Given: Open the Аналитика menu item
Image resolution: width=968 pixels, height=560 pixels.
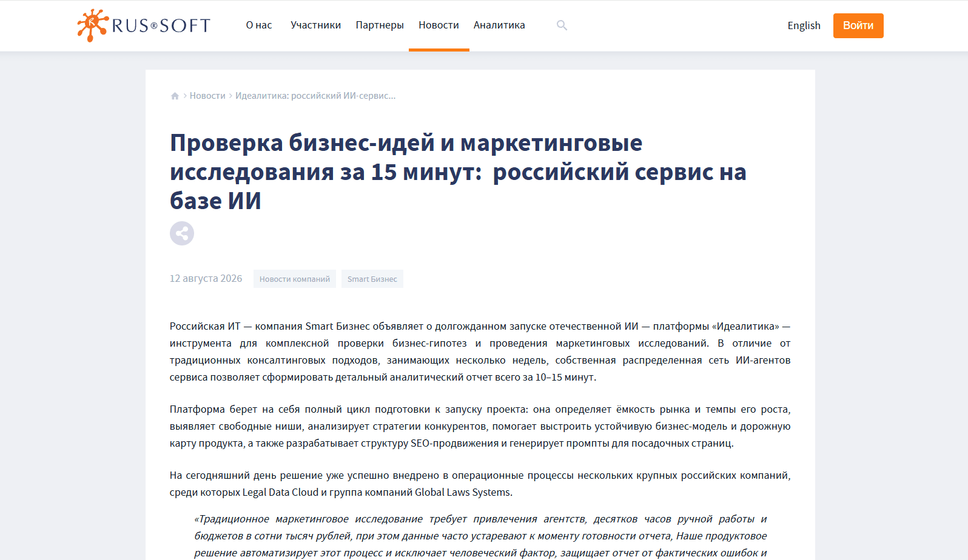Looking at the screenshot, I should coord(499,25).
